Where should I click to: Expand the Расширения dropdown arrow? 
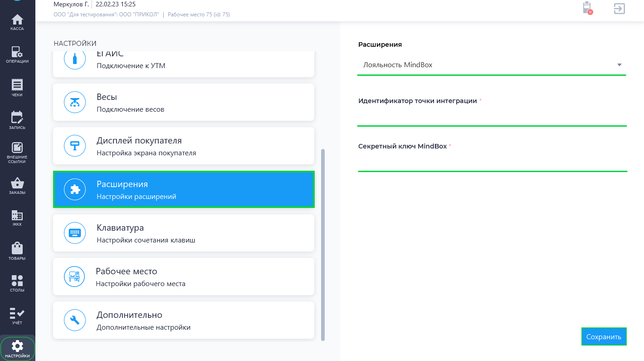[x=620, y=65]
